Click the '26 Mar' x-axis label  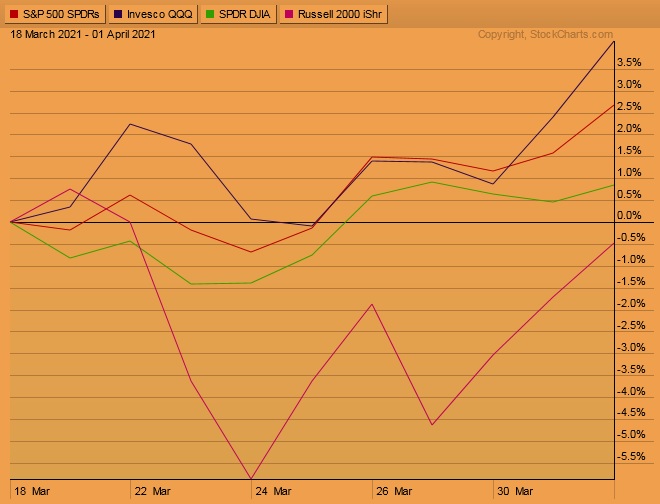pos(394,491)
